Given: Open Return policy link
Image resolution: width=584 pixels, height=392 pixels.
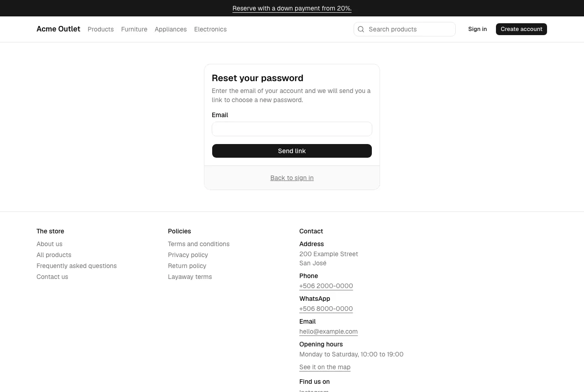Looking at the screenshot, I should (187, 266).
